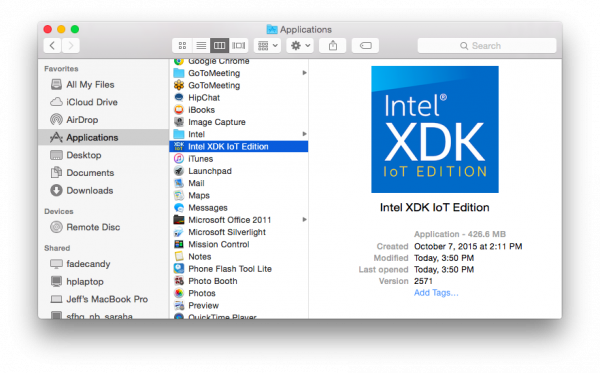Click the Created date value
This screenshot has width=600, height=373.
pos(468,246)
